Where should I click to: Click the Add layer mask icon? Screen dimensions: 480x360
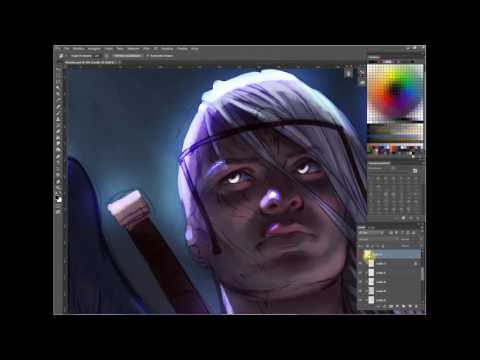point(391,306)
